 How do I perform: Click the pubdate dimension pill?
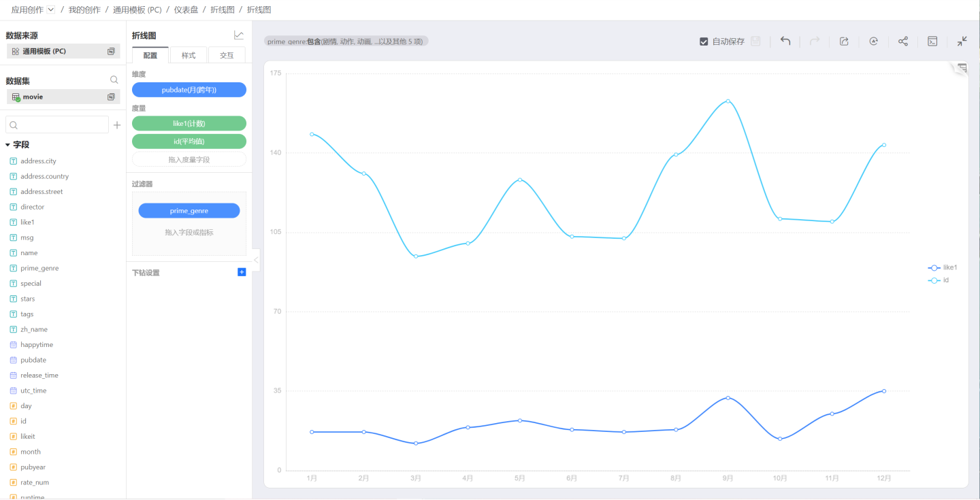click(189, 90)
